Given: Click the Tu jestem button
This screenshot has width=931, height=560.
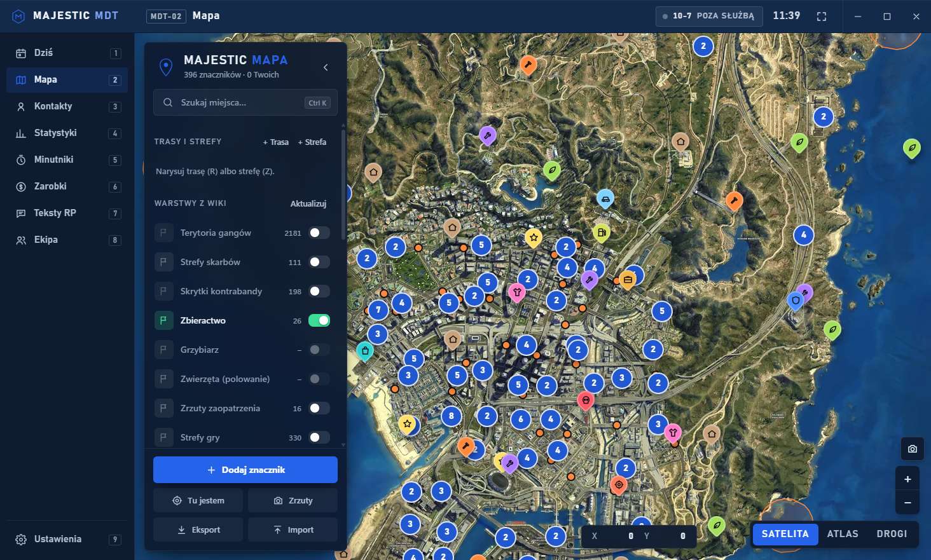Looking at the screenshot, I should (198, 501).
